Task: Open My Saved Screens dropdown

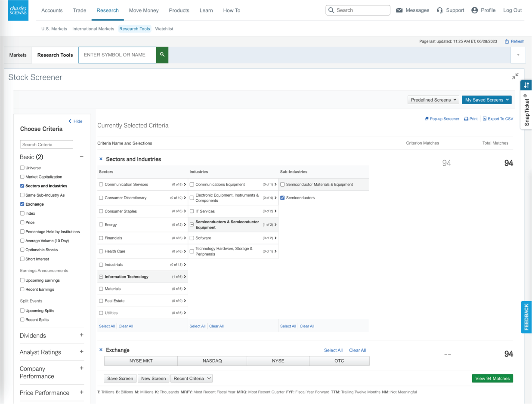Action: 487,100
